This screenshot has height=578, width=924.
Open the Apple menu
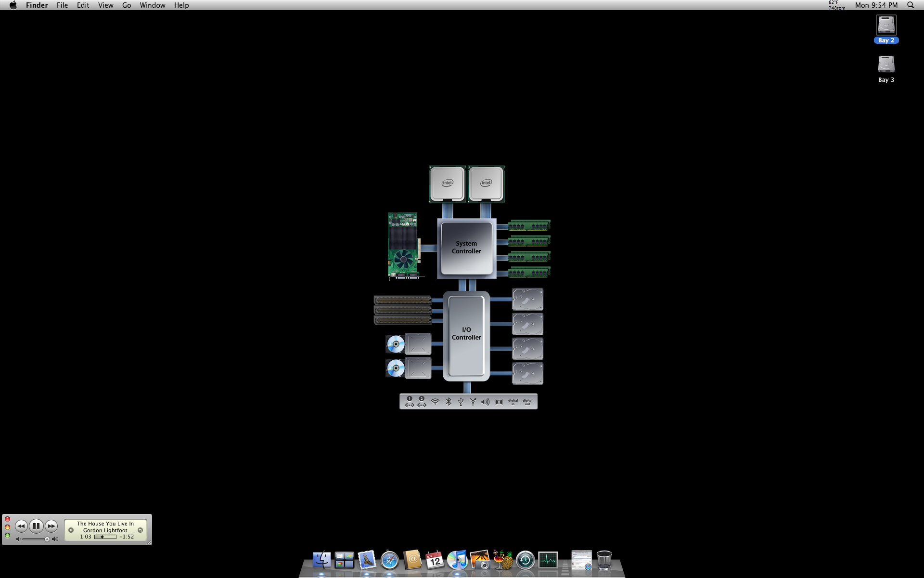pyautogui.click(x=13, y=5)
